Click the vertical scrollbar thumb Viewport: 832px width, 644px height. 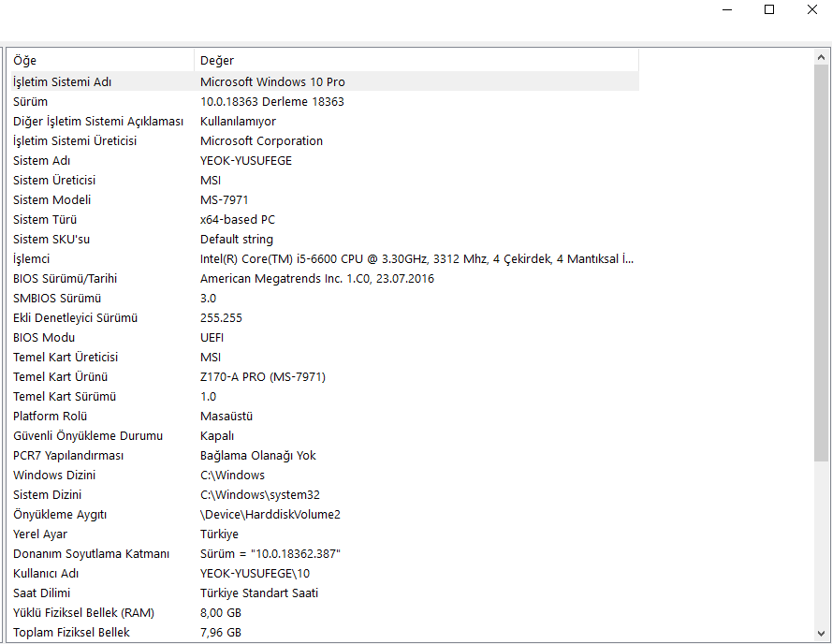(821, 263)
